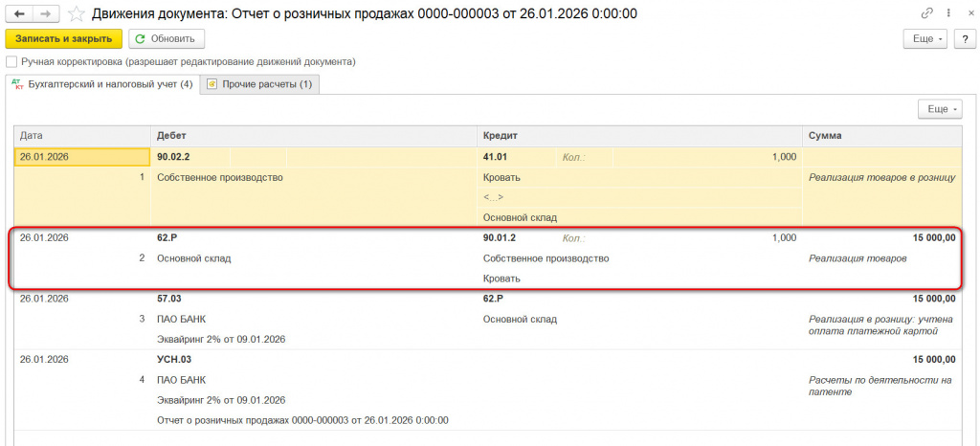Click the Кредит column header
Image resolution: width=980 pixels, height=446 pixels.
[640, 136]
